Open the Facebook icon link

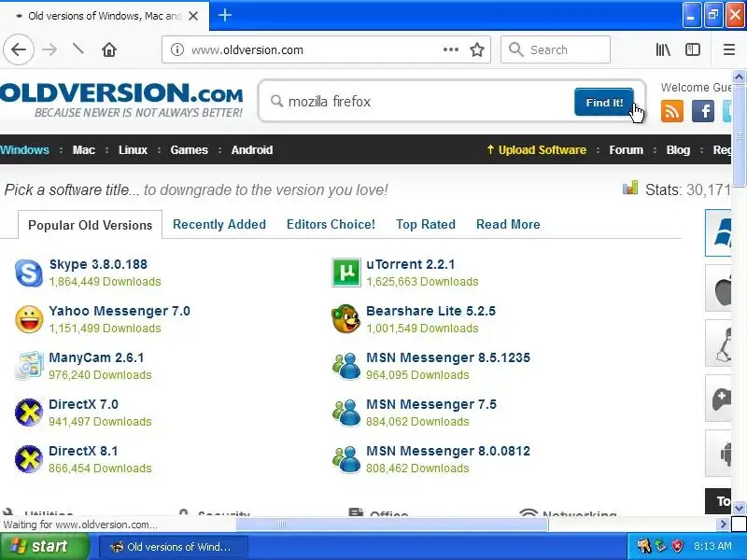coord(703,111)
